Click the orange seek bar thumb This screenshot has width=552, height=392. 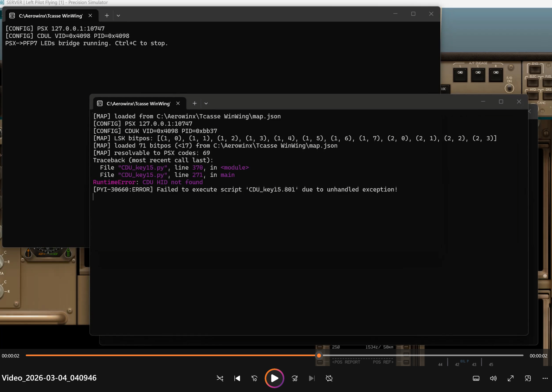coord(319,355)
